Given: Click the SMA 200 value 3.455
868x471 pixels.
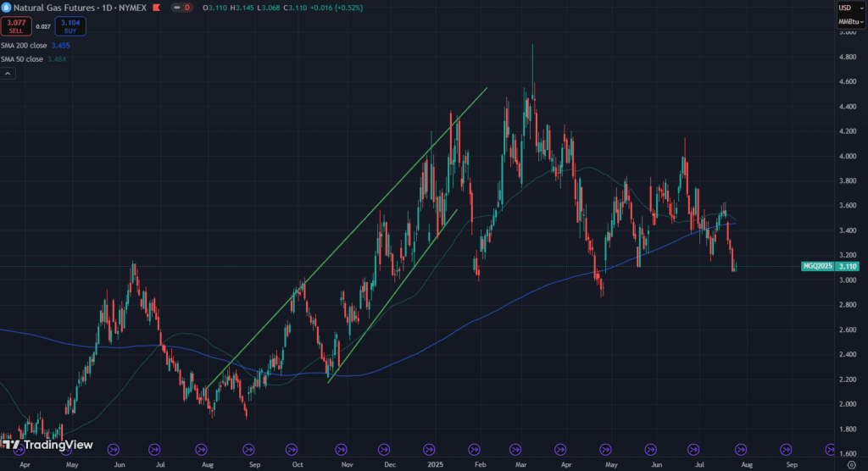Looking at the screenshot, I should (x=61, y=46).
